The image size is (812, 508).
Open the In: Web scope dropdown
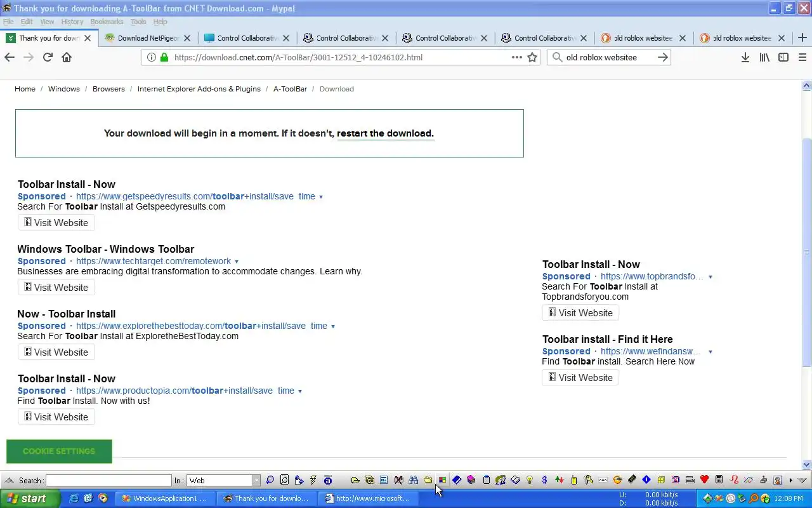(256, 480)
